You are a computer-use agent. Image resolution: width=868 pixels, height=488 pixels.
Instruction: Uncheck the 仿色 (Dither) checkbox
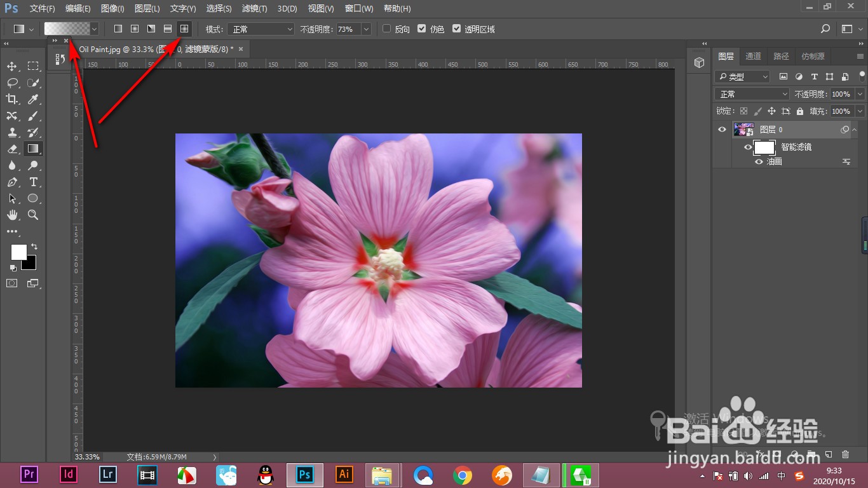pos(421,29)
